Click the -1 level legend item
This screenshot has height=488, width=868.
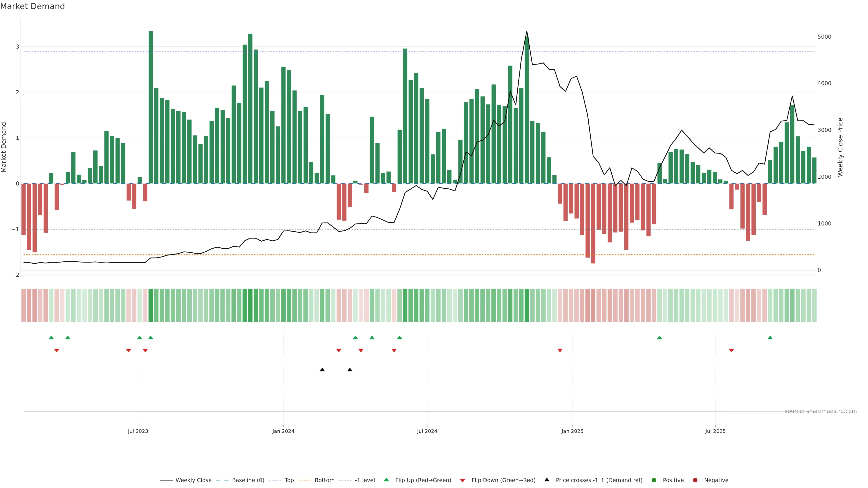tap(365, 480)
